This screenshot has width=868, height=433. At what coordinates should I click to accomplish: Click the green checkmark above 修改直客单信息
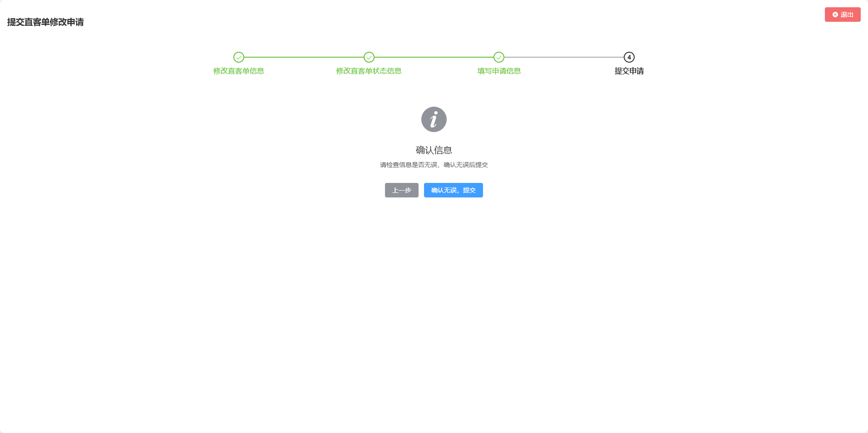pyautogui.click(x=239, y=57)
